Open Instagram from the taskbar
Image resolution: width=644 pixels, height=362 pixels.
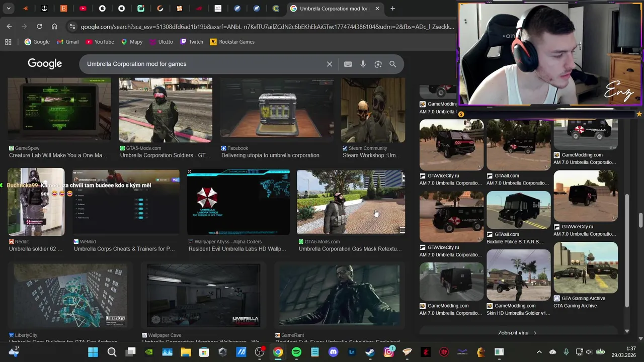389,352
